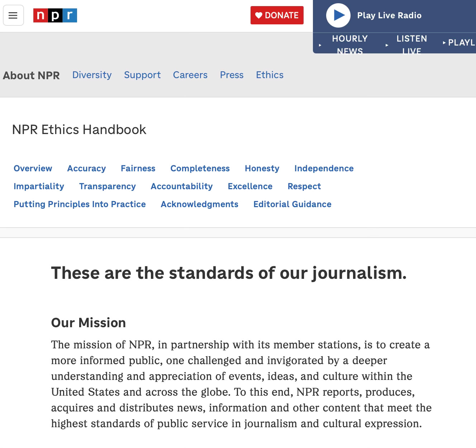Go to the Accuracy section

pyautogui.click(x=86, y=168)
